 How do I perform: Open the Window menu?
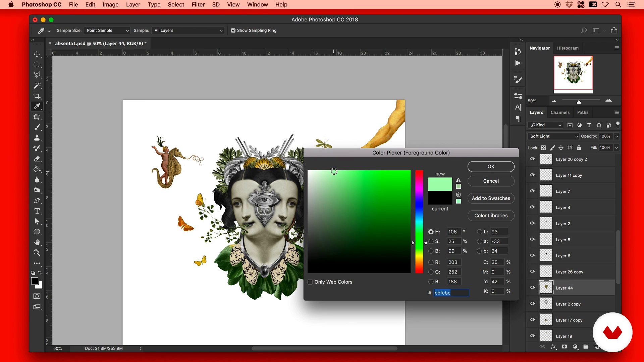[257, 5]
